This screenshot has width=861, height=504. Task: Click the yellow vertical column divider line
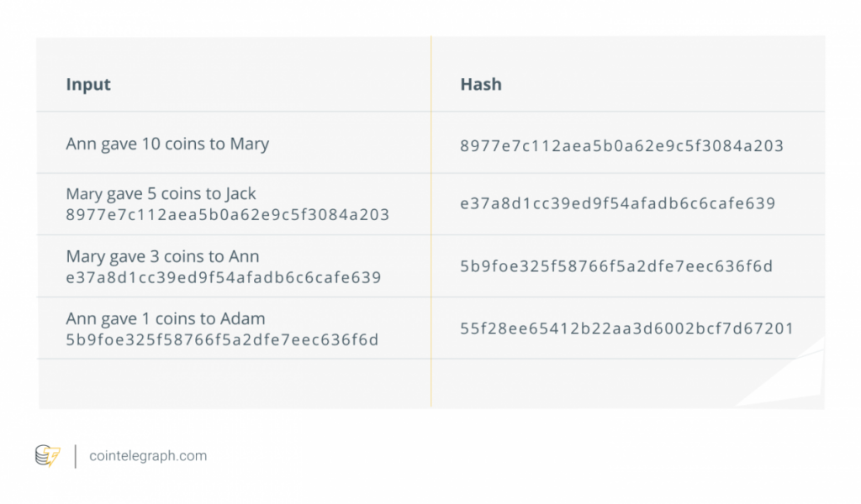pyautogui.click(x=431, y=222)
